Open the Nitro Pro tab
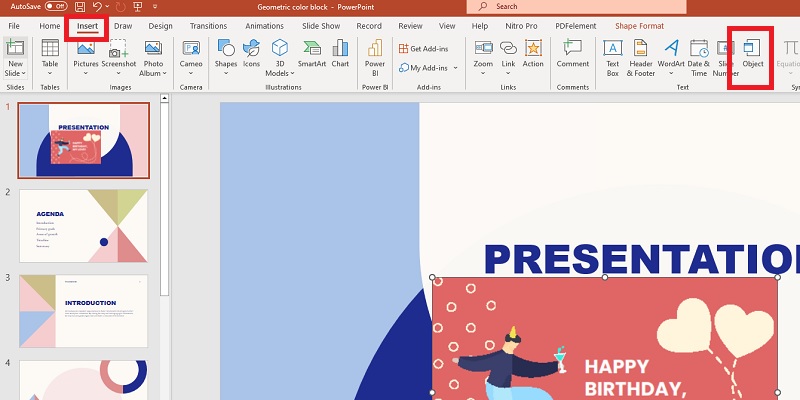The image size is (800, 400). tap(521, 26)
